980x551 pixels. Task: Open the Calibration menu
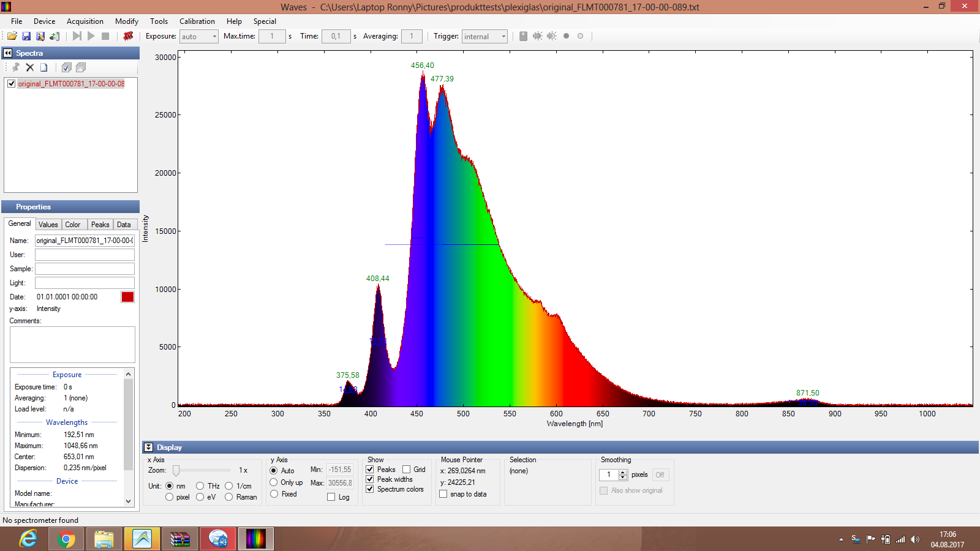pos(197,21)
